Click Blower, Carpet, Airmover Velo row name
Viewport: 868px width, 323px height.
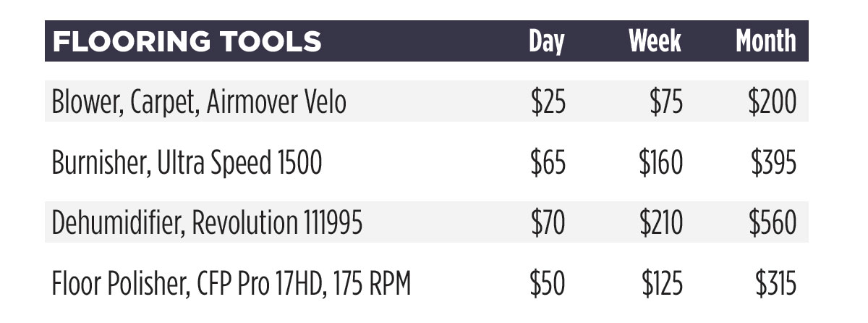tap(199, 104)
